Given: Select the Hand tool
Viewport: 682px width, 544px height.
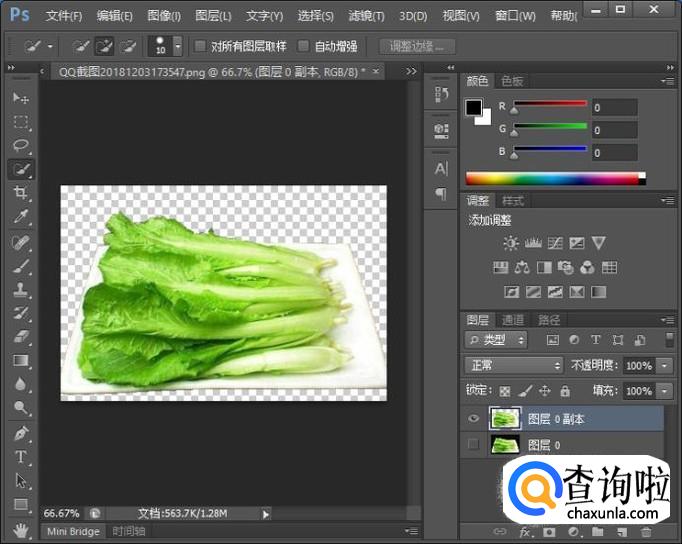Looking at the screenshot, I should pos(21,528).
